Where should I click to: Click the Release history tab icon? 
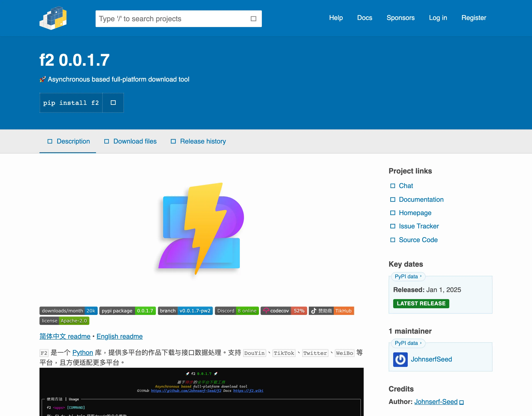(x=173, y=141)
